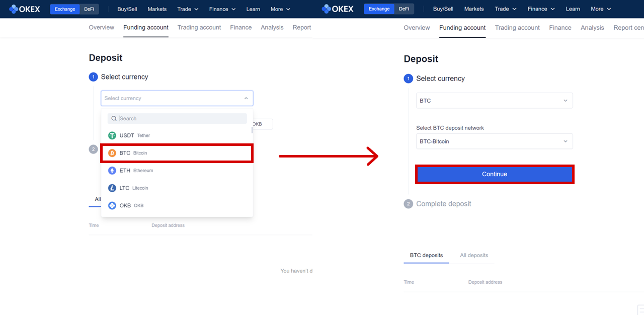Click the search magnifier icon in dropdown

coord(114,119)
